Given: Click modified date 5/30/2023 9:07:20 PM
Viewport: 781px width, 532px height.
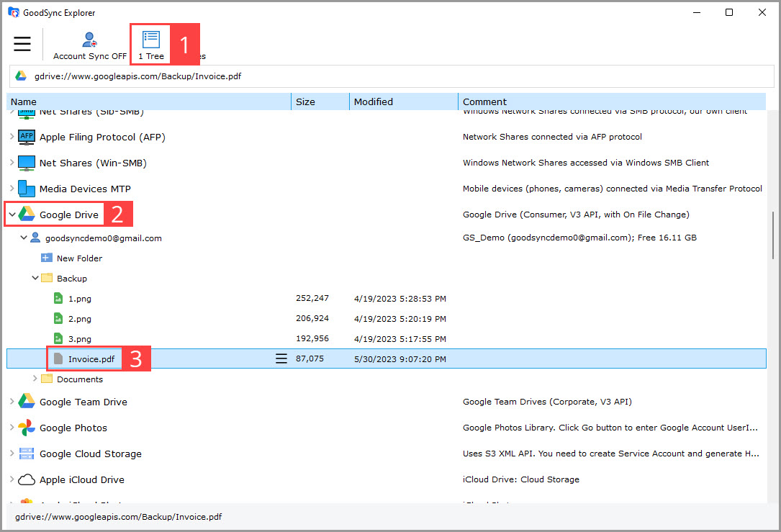Looking at the screenshot, I should click(x=400, y=359).
